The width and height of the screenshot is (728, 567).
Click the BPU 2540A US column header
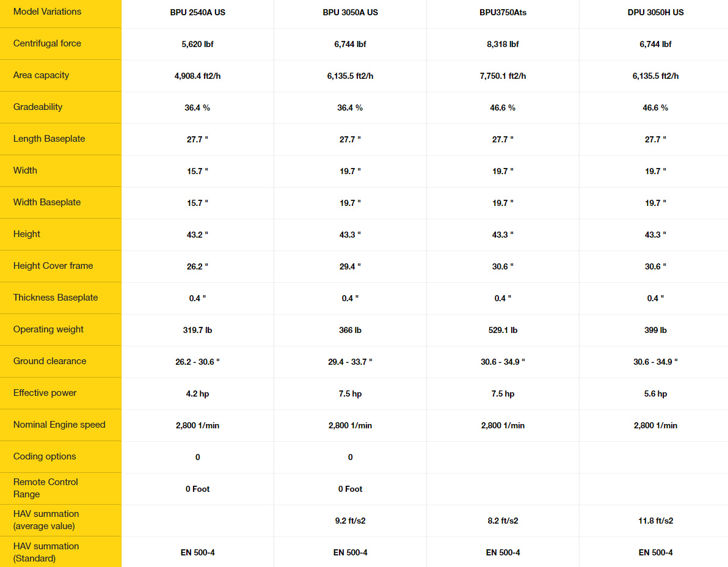(197, 13)
